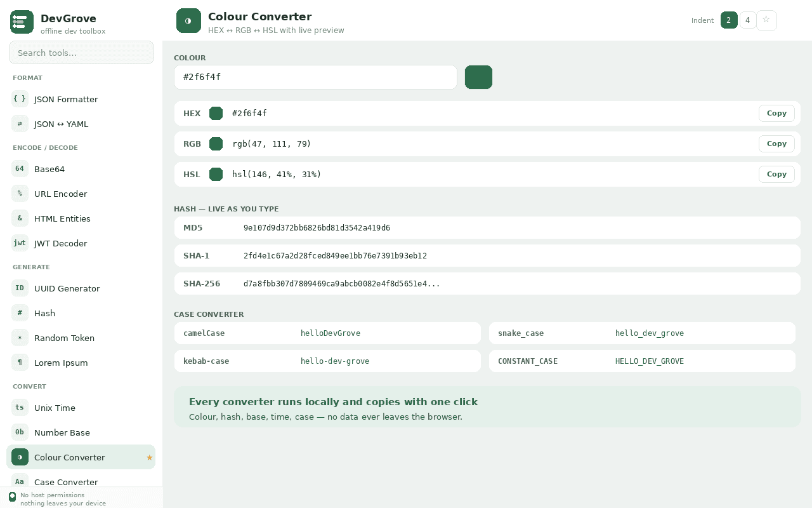This screenshot has width=812, height=508.
Task: Open JSON Formatter tool
Action: pyautogui.click(x=81, y=99)
